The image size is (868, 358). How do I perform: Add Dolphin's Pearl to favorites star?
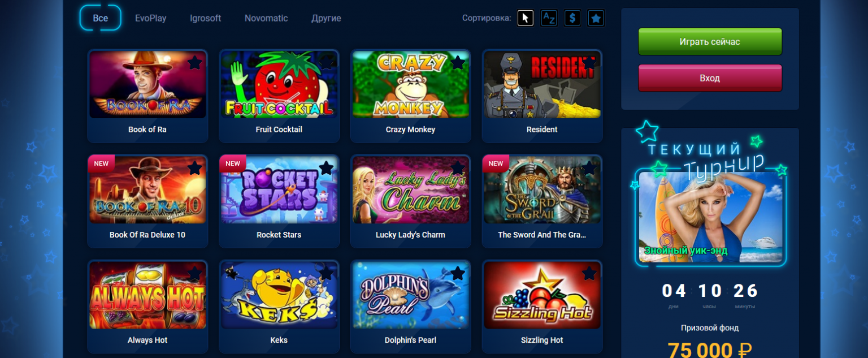(458, 273)
